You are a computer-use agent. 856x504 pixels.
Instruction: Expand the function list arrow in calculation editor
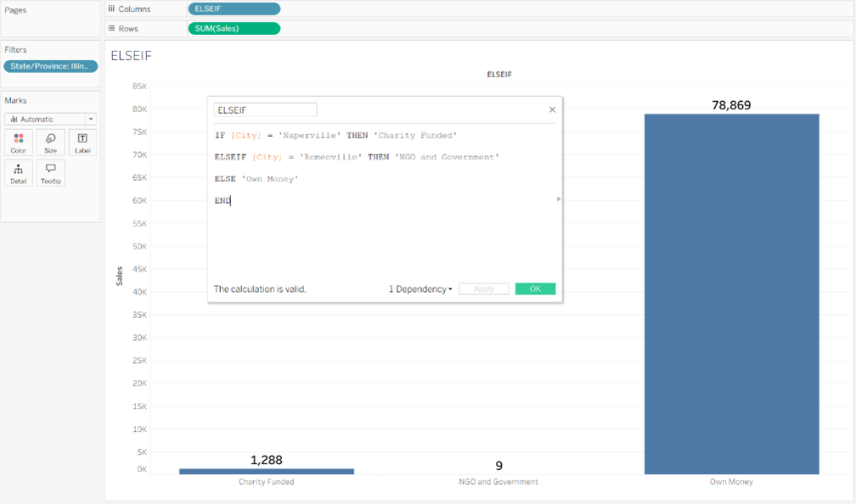(559, 199)
